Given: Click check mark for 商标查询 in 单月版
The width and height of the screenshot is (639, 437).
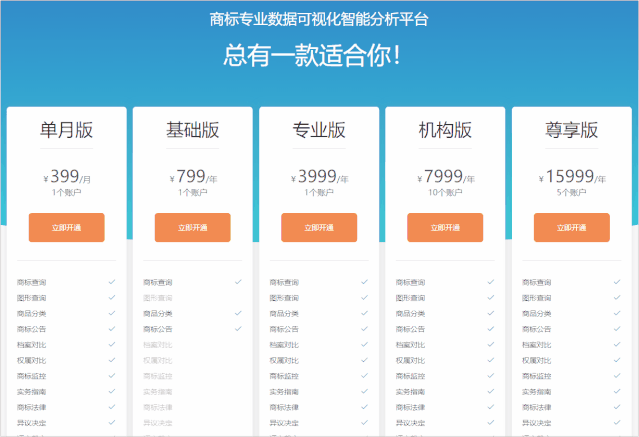Looking at the screenshot, I should [x=112, y=282].
